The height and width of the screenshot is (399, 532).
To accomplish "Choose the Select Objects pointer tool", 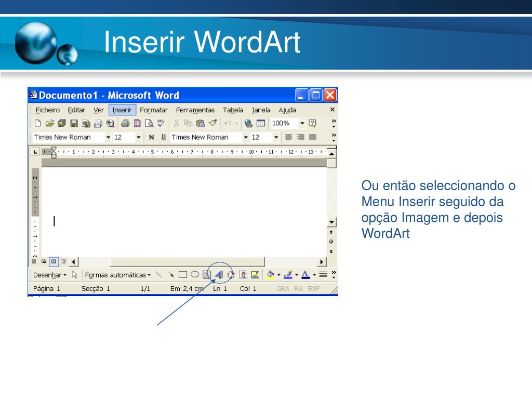I will pos(75,275).
